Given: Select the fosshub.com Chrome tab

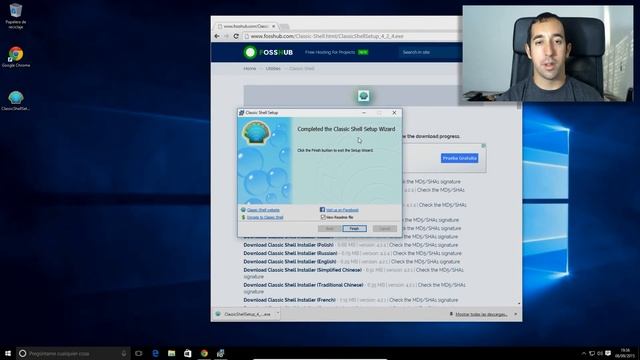Looking at the screenshot, I should [246, 26].
